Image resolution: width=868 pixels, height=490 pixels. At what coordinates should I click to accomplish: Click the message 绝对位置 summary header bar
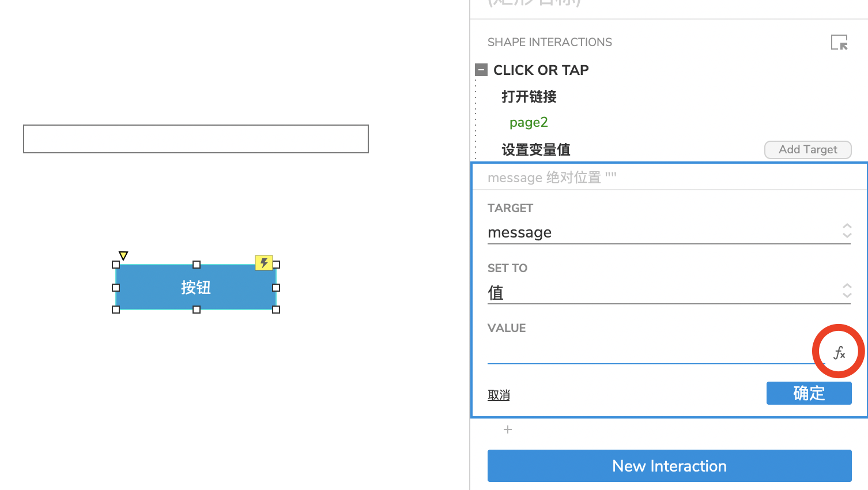[634, 178]
